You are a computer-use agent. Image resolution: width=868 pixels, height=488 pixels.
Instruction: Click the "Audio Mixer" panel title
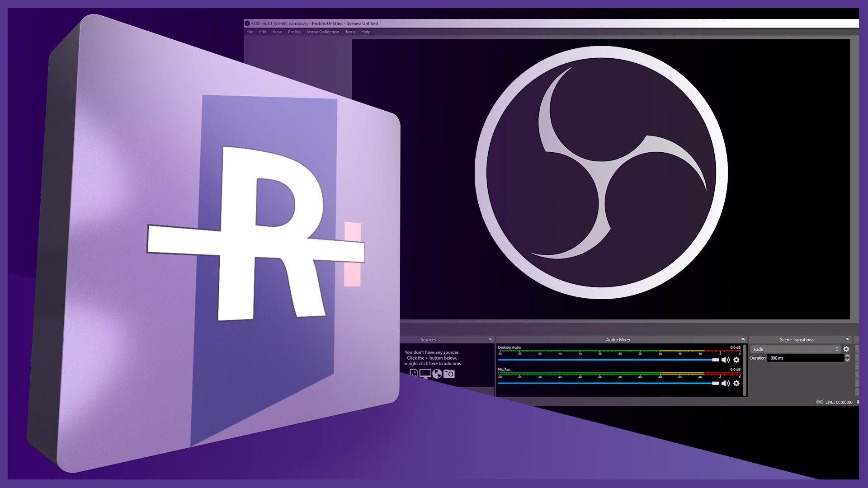[618, 340]
